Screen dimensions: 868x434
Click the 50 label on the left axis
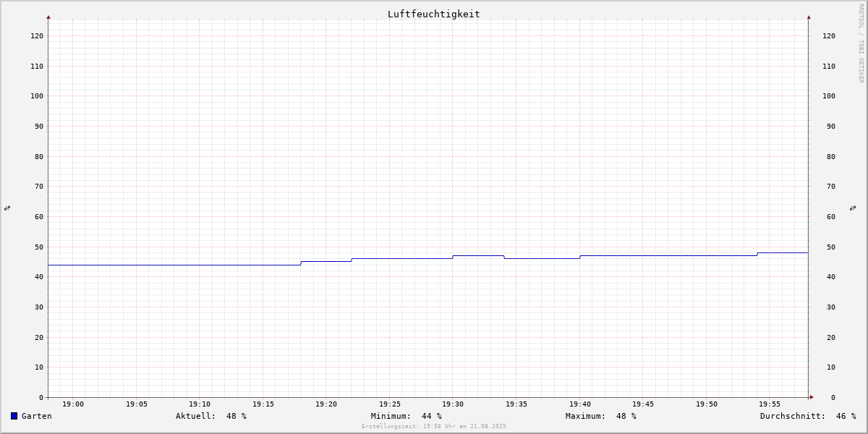pyautogui.click(x=39, y=247)
